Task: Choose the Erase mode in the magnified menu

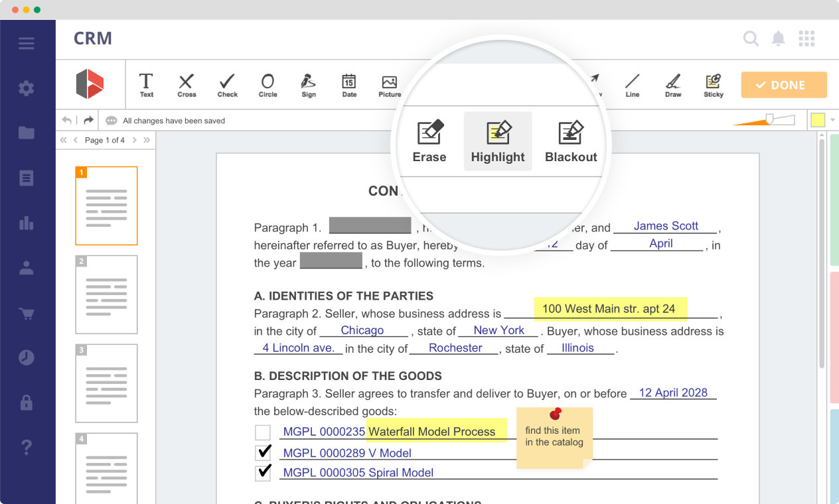Action: pos(429,141)
